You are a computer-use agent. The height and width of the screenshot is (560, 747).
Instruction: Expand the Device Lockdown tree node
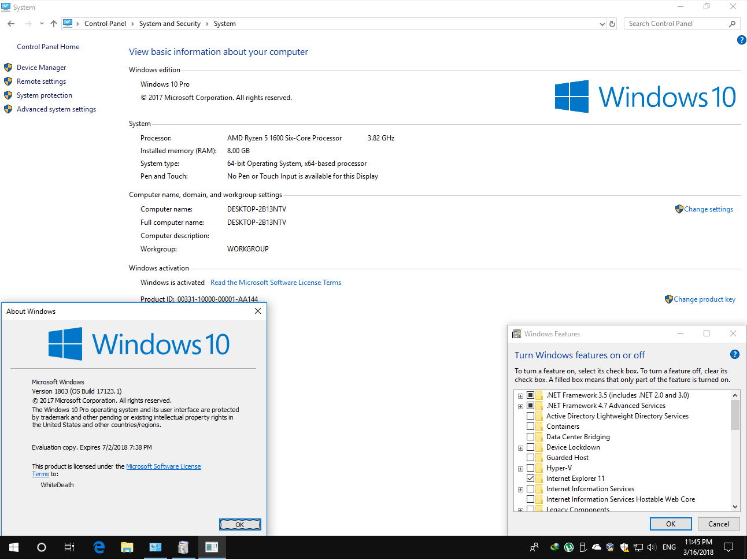[x=521, y=448]
